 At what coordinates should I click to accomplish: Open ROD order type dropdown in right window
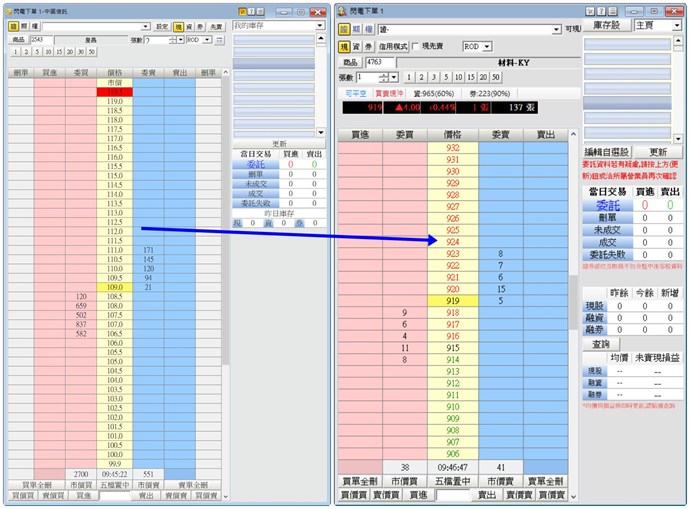click(x=487, y=47)
